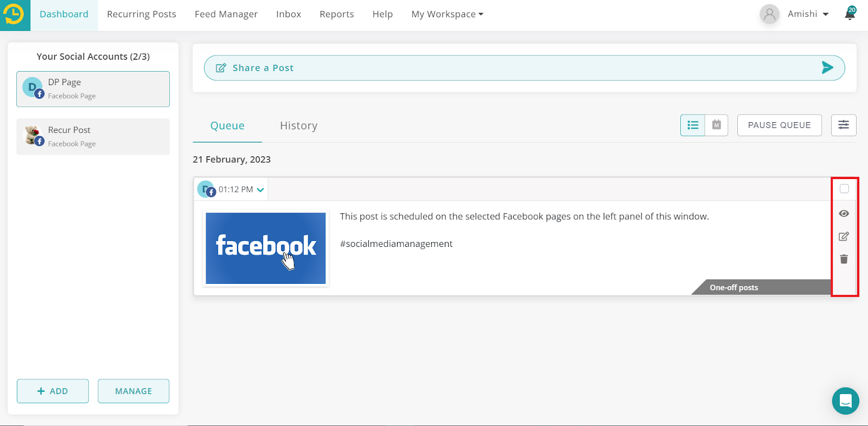This screenshot has width=868, height=426.
Task: Click the Amishi profile avatar
Action: coord(769,15)
